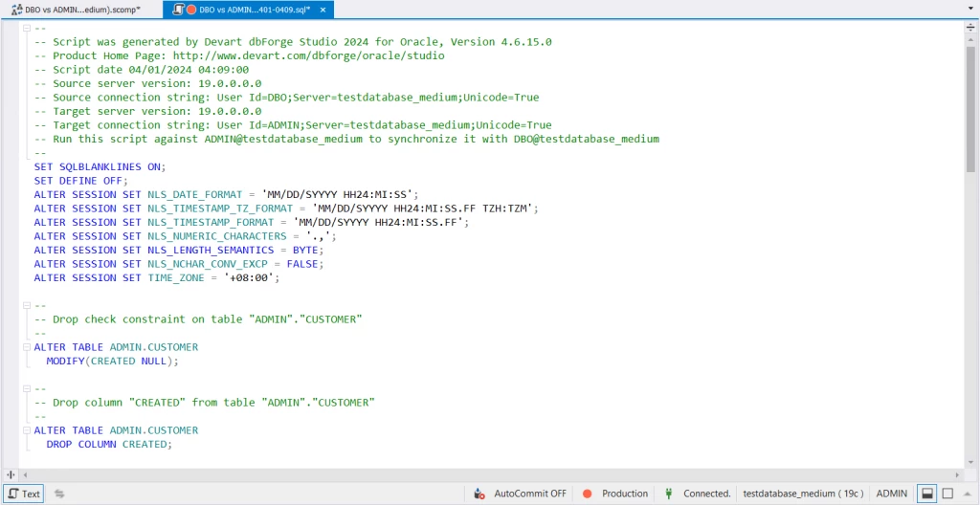This screenshot has height=505, width=980.
Task: Click the 'DROP COLUMN CREATED;' line
Action: (x=109, y=445)
